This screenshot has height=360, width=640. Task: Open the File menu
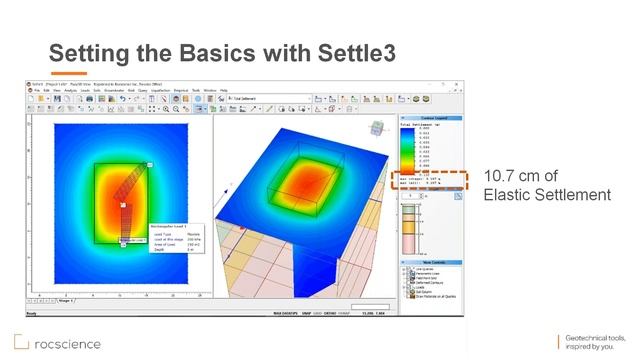click(37, 90)
